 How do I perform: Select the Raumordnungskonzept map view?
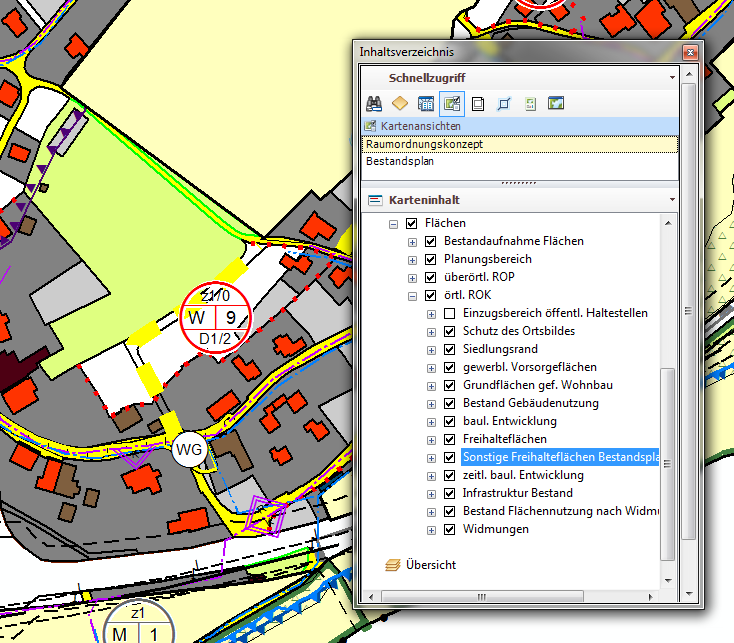click(424, 144)
